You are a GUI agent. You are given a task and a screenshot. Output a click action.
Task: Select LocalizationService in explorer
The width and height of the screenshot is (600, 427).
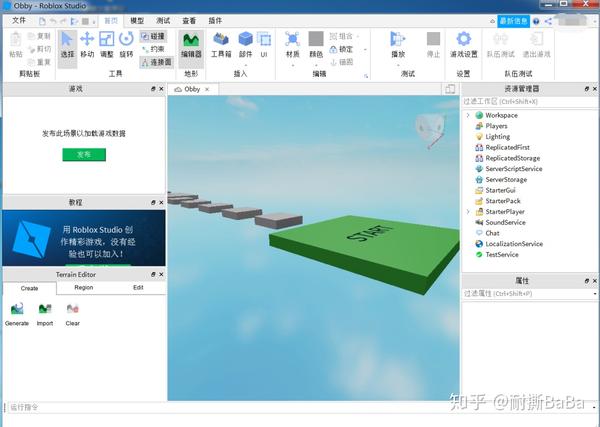pos(514,244)
